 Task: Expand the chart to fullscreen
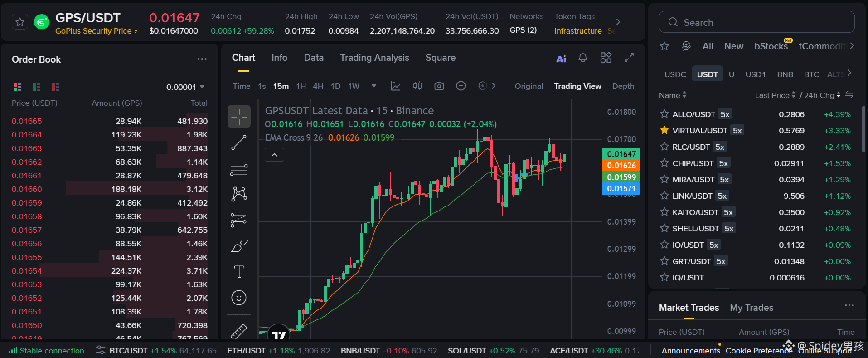[x=629, y=58]
